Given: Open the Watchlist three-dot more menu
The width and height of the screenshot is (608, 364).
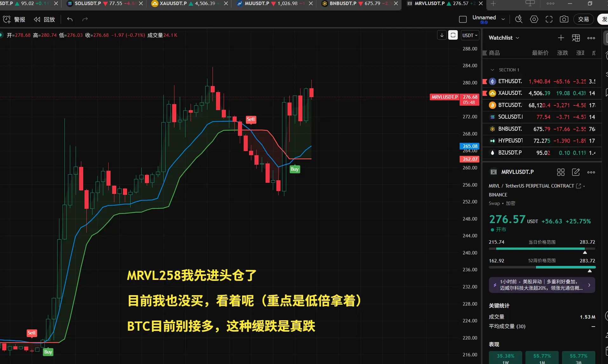Looking at the screenshot, I should (591, 38).
